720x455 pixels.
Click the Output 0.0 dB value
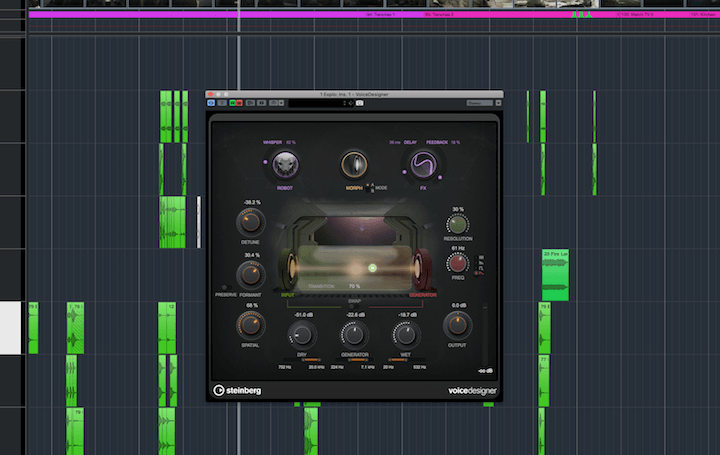pos(459,305)
